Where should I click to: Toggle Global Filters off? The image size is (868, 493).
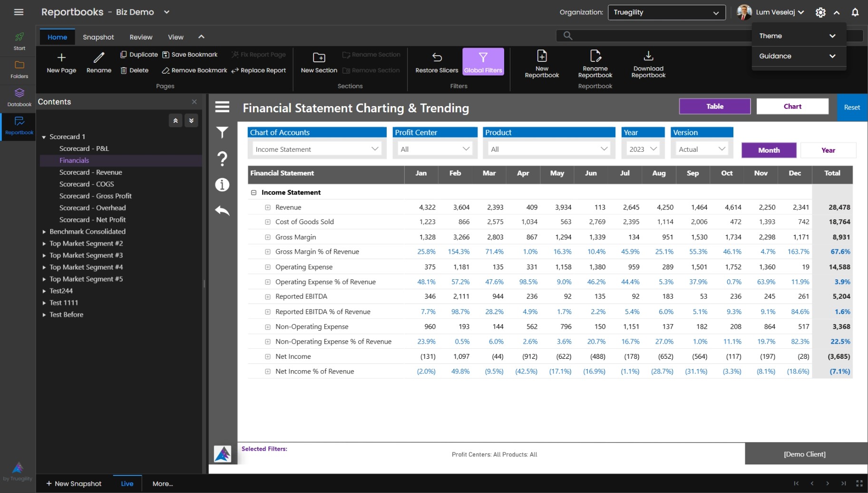tap(483, 61)
